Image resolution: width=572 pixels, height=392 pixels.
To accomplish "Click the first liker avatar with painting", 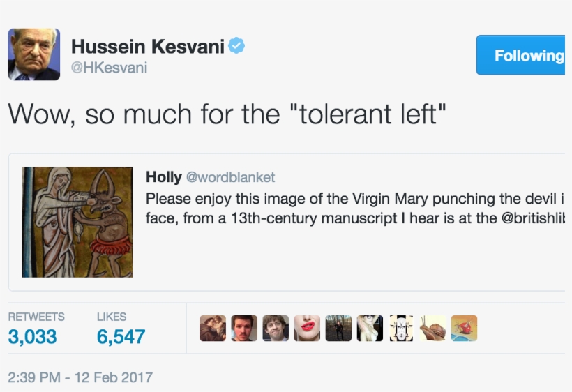I will [x=213, y=328].
